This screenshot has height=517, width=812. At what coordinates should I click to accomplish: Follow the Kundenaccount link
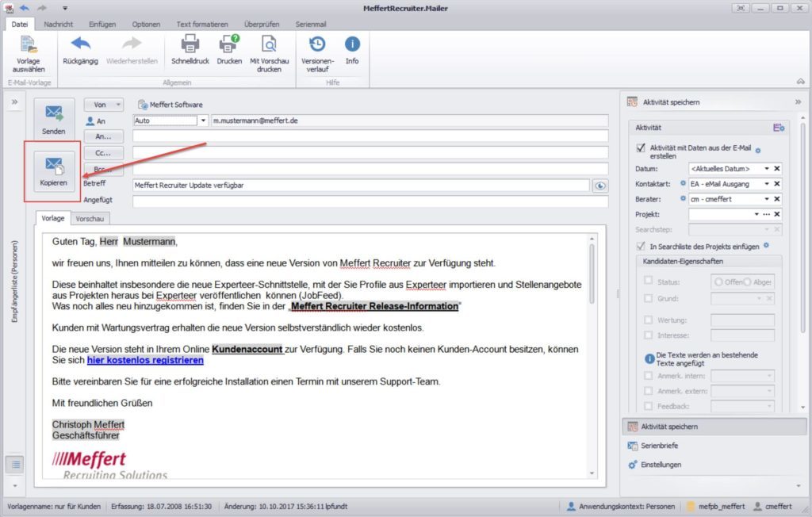[x=247, y=349]
